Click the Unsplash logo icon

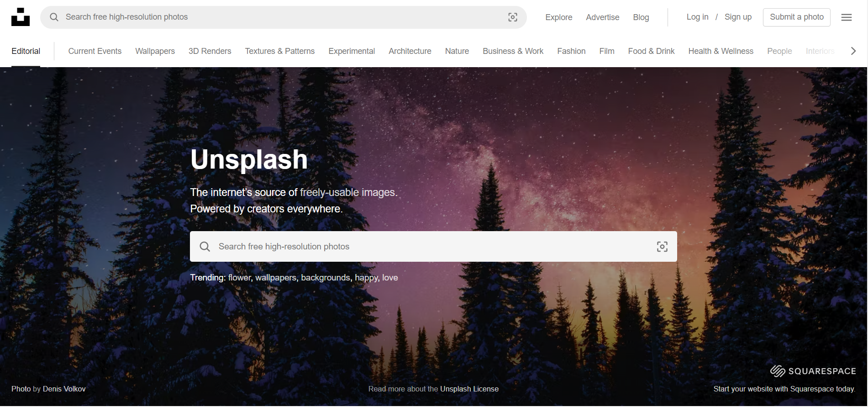click(21, 17)
